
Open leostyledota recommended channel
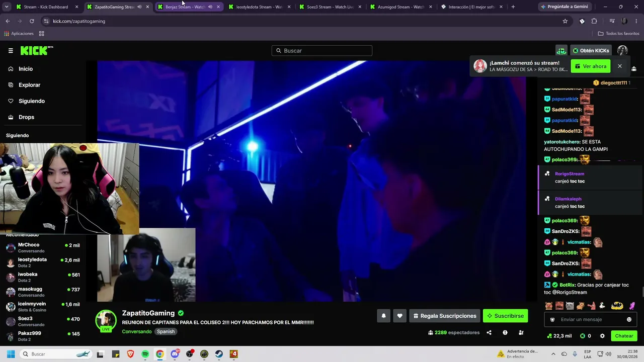(x=43, y=262)
